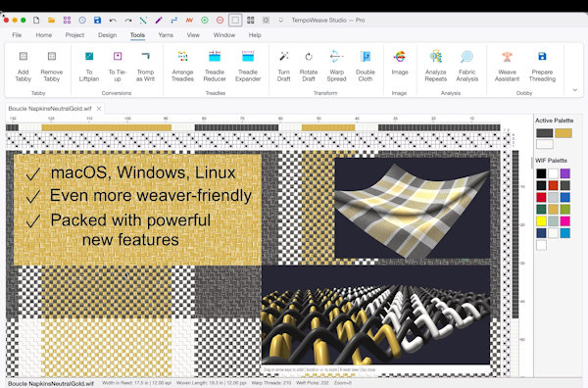Collapse the ribbon with chevron at right
The height and width of the screenshot is (388, 588).
[575, 90]
